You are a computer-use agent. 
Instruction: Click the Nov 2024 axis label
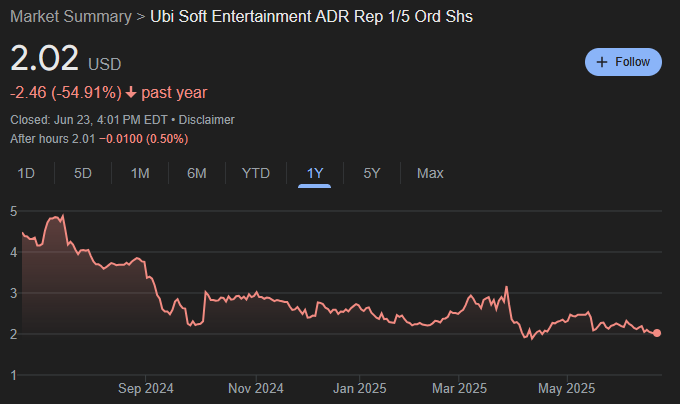(256, 388)
